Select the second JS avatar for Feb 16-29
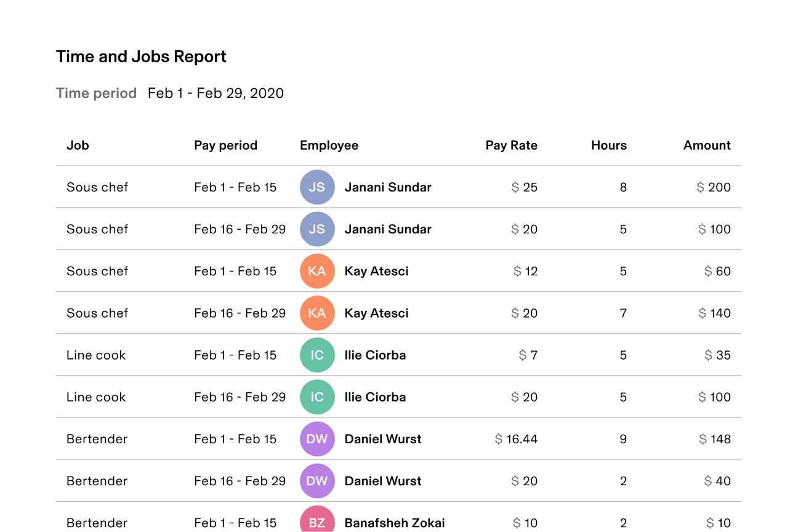This screenshot has height=532, width=798. tap(317, 229)
